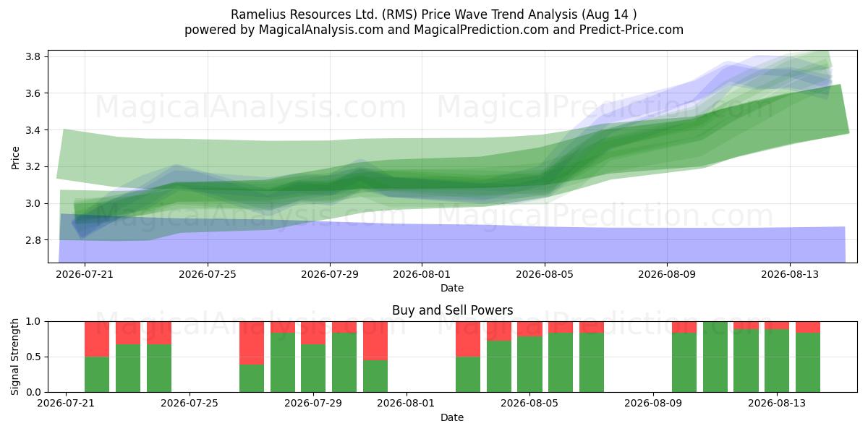Click the 2026-07-29 tick in Buy and Sell Powers

pos(313,404)
